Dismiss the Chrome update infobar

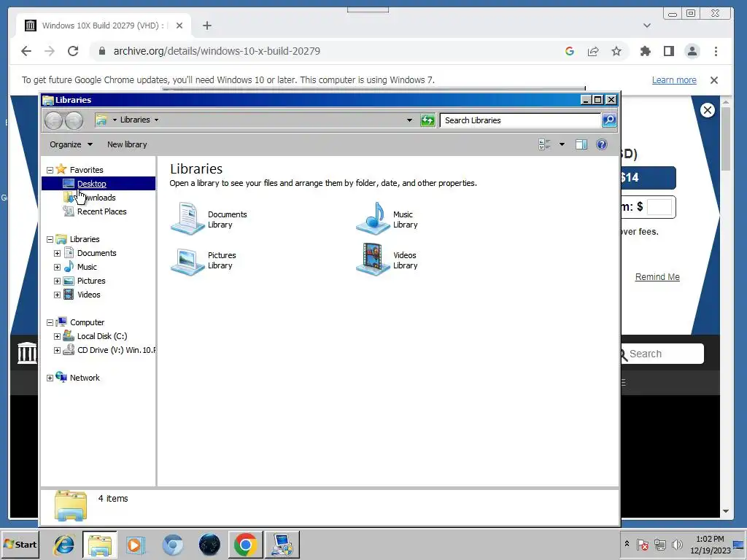point(713,80)
